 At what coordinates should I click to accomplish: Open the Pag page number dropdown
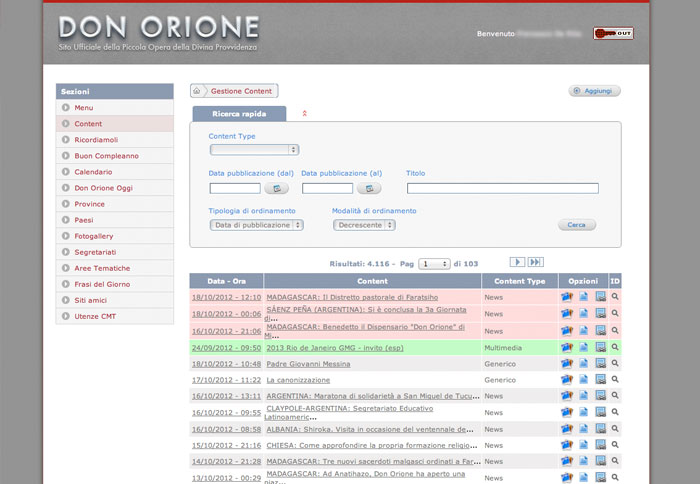pos(433,264)
